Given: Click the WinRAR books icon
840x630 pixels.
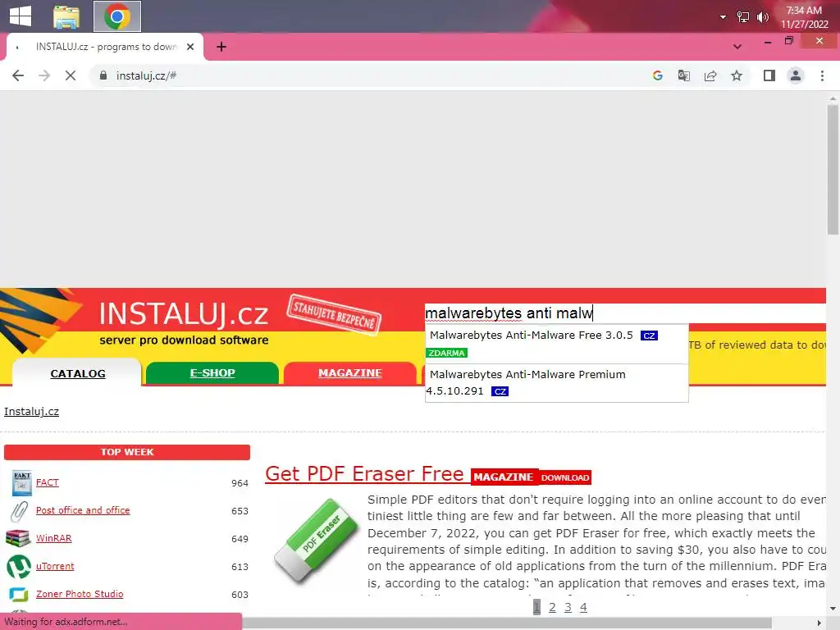Looking at the screenshot, I should 18,538.
